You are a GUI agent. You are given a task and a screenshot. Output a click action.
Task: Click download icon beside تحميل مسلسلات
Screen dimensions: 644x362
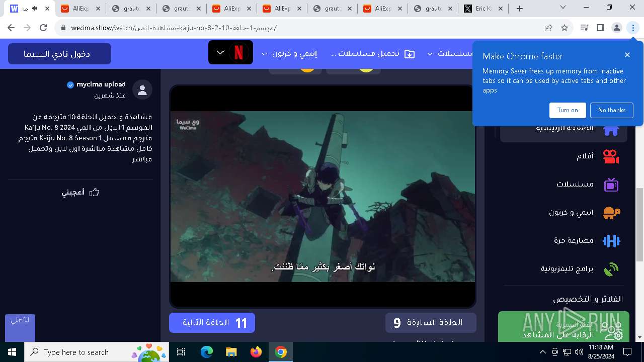(x=410, y=54)
